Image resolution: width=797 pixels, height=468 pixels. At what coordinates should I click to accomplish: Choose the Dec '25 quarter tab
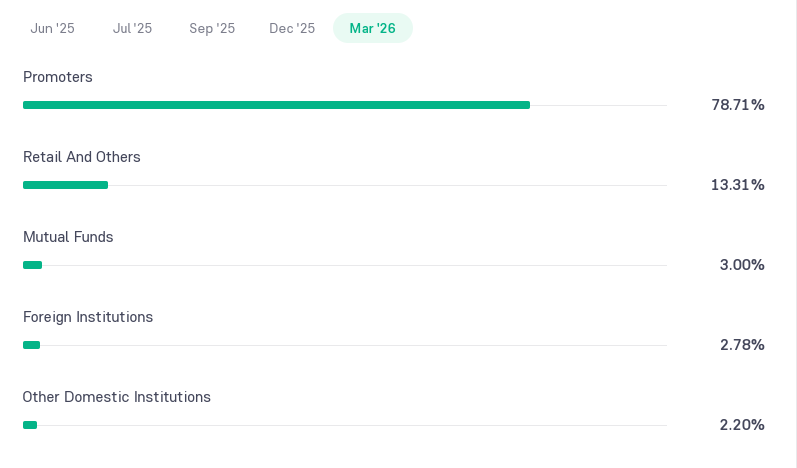point(292,28)
